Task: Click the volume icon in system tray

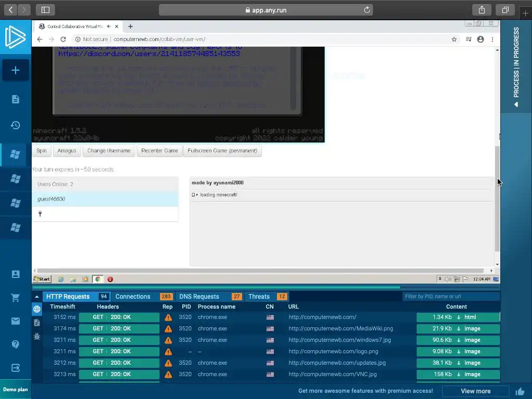Action: pyautogui.click(x=448, y=279)
